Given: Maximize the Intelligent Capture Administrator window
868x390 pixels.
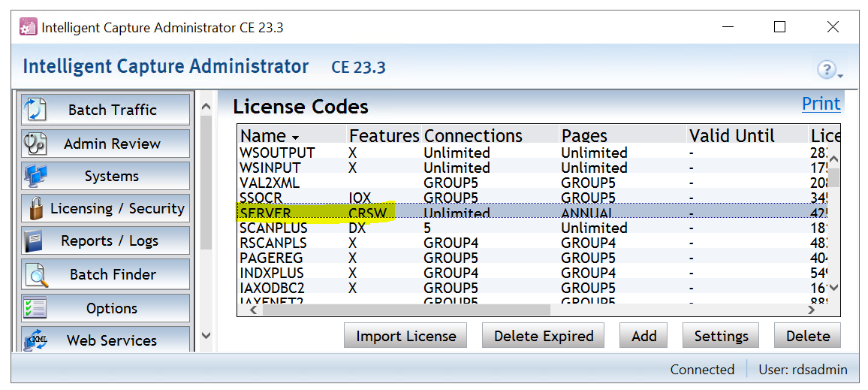Looking at the screenshot, I should (x=779, y=26).
